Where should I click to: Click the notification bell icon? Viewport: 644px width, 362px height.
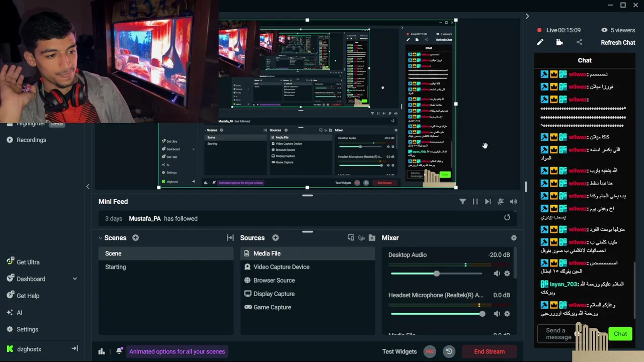coord(119,351)
